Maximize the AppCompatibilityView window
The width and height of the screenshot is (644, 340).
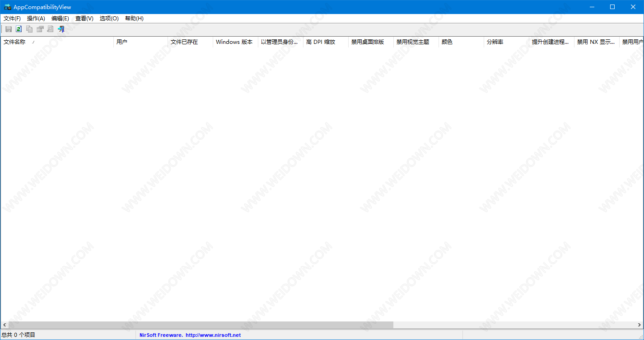(612, 7)
